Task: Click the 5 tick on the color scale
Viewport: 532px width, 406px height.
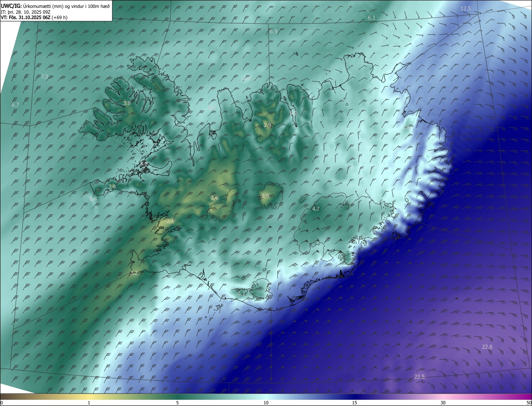Action: click(x=177, y=403)
